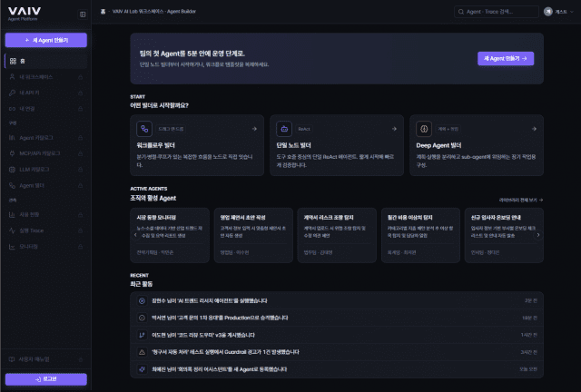Viewport: 581px width, 392px height.
Task: Open Agent 빌더 in the sidebar
Action: [x=46, y=185]
